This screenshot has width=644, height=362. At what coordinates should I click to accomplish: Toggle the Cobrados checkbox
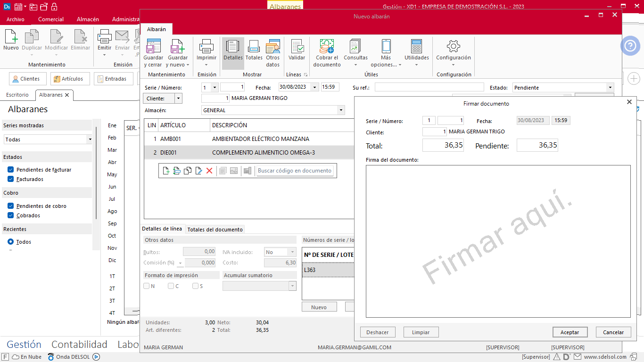point(11,215)
